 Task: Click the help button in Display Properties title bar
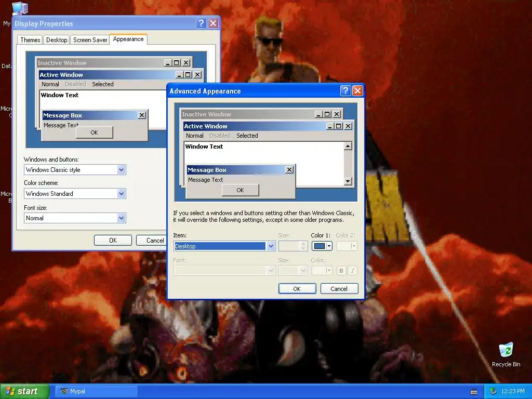[x=201, y=23]
